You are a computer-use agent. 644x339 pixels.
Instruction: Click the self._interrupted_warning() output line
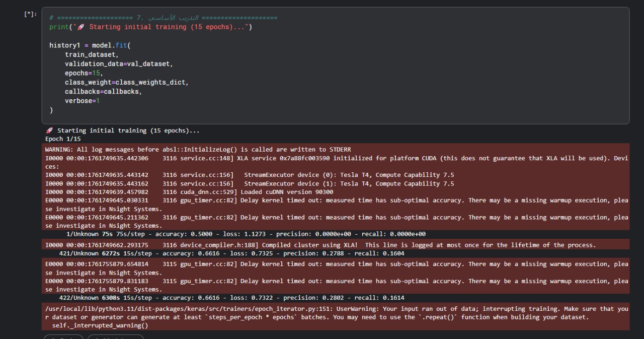pos(100,325)
